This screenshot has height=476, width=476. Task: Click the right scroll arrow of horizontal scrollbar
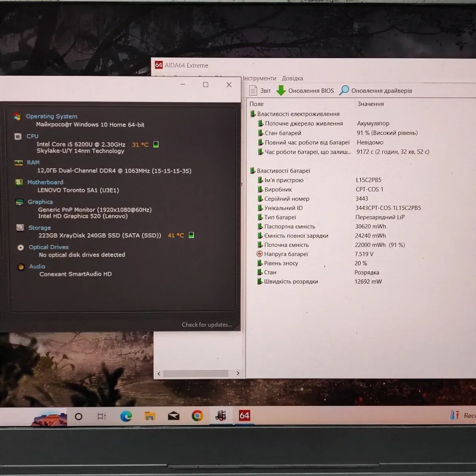tap(238, 373)
